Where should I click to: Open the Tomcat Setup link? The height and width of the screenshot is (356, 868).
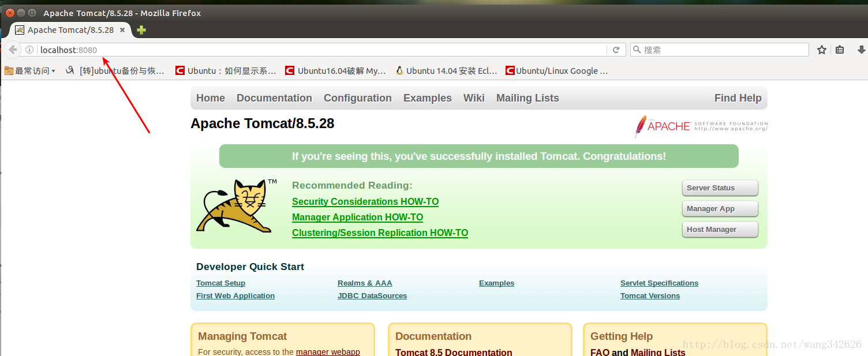pos(220,283)
